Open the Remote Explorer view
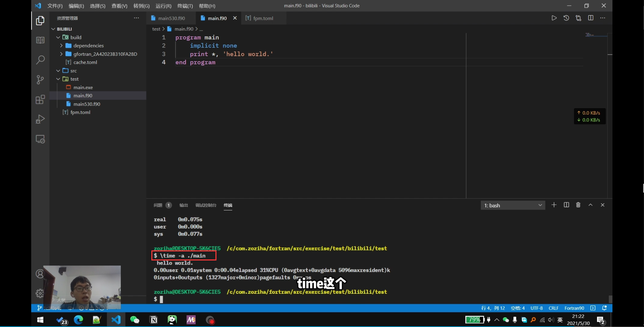Image resolution: width=644 pixels, height=327 pixels. tap(40, 139)
